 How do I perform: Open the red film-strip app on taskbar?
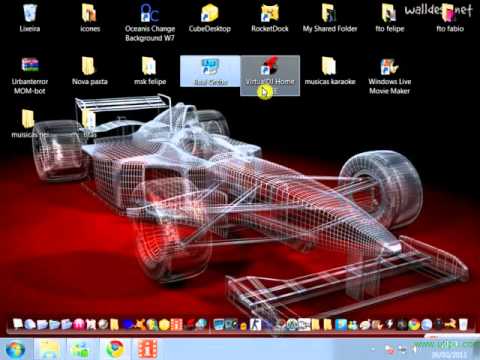point(147,350)
